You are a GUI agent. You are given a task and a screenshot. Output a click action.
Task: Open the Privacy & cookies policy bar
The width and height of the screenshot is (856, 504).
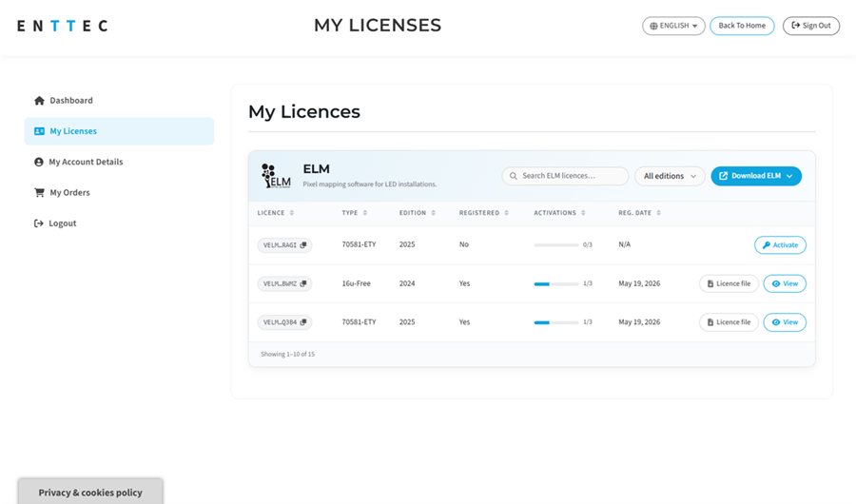[x=90, y=492]
